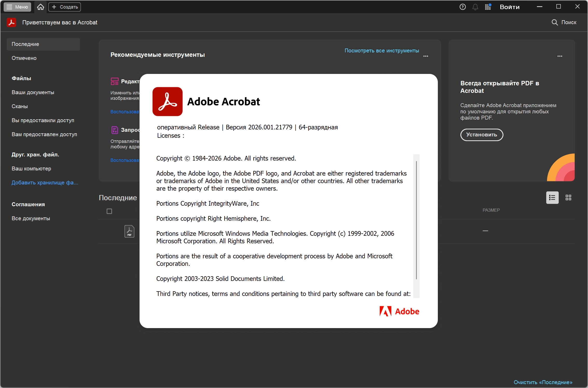Click Очистить «Последние» link

[x=543, y=382]
